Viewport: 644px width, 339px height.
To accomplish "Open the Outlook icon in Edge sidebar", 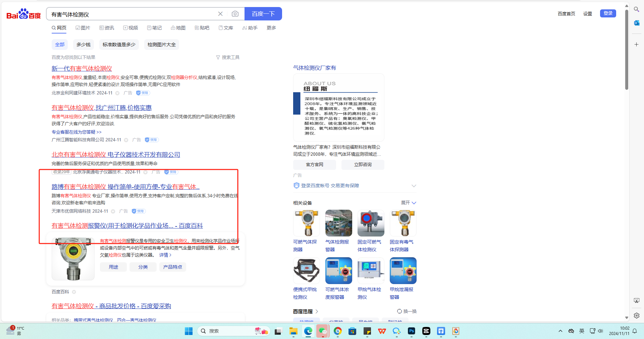I will pos(636,23).
